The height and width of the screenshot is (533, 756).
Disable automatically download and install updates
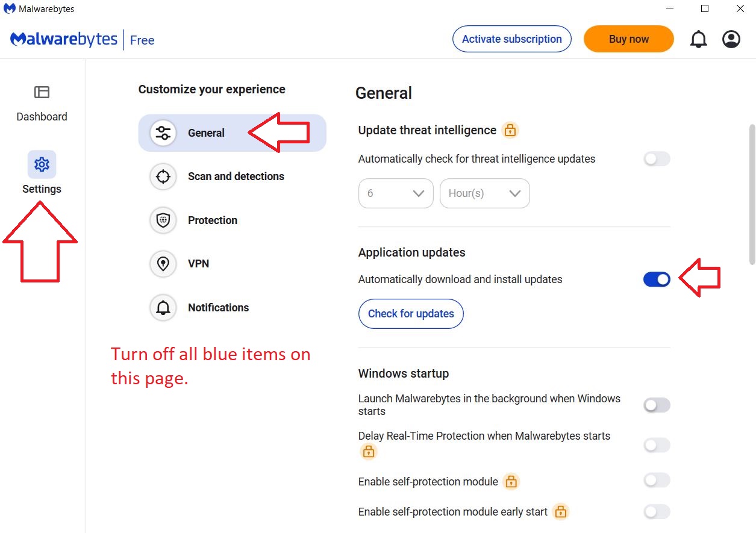click(657, 279)
